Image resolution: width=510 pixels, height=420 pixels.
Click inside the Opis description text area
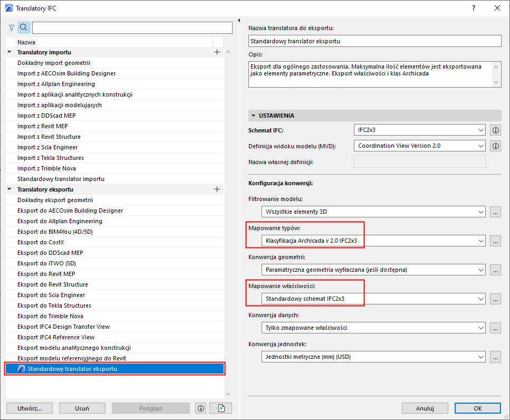click(370, 74)
